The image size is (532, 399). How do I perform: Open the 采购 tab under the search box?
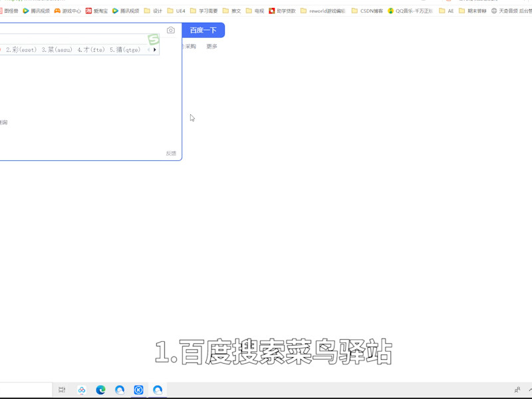pyautogui.click(x=190, y=46)
